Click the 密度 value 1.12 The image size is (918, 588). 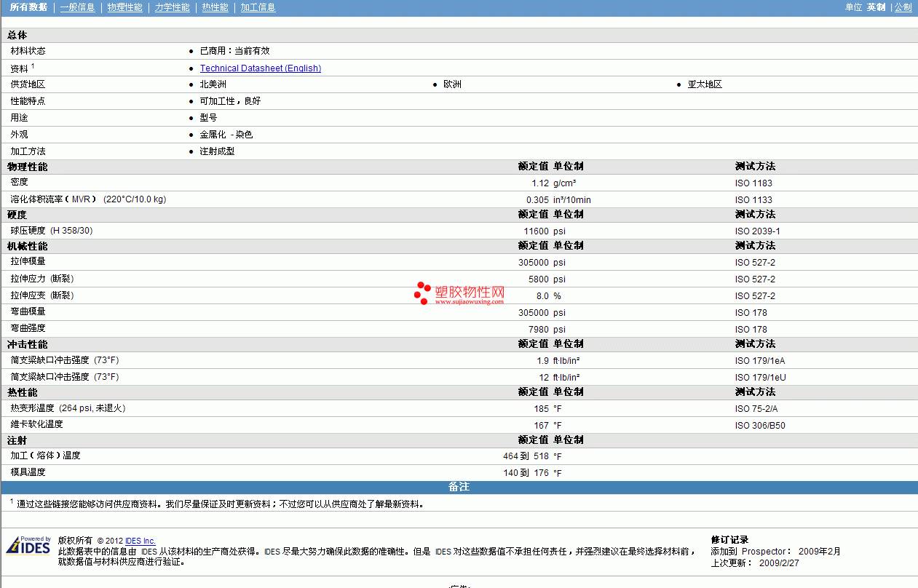[x=540, y=183]
